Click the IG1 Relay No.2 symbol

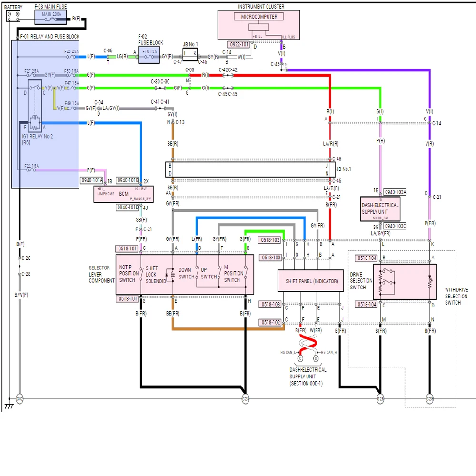35,106
